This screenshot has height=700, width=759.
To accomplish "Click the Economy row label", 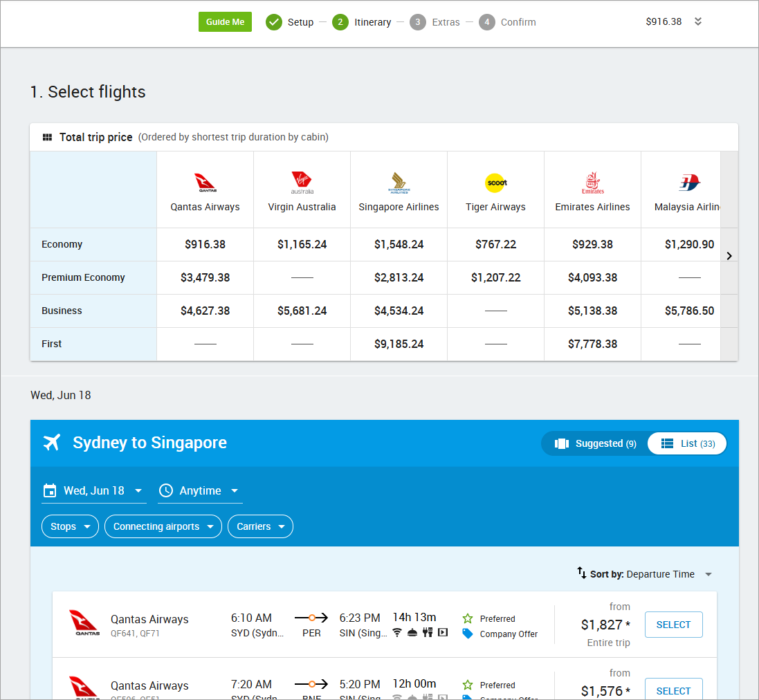I will (x=62, y=244).
